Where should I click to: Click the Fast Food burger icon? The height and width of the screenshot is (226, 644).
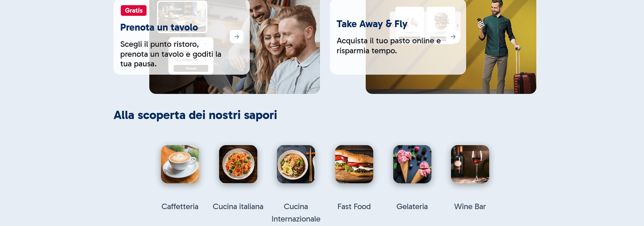354,164
